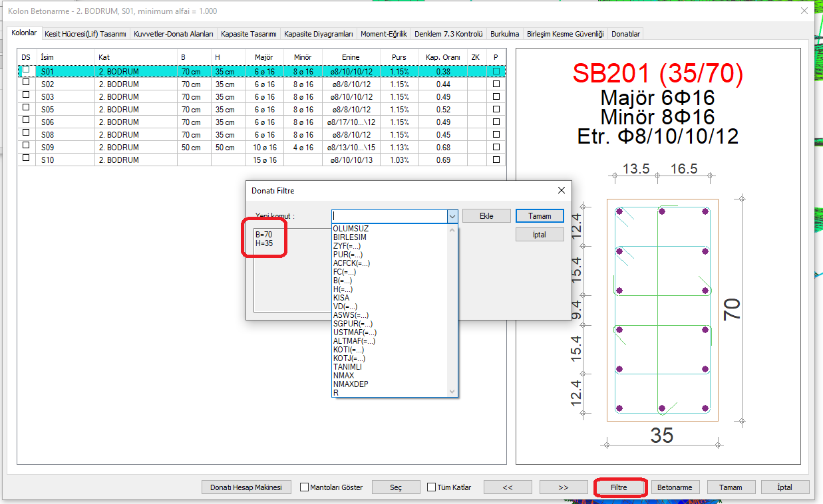Toggle the P checkbox in row S10

pos(496,160)
